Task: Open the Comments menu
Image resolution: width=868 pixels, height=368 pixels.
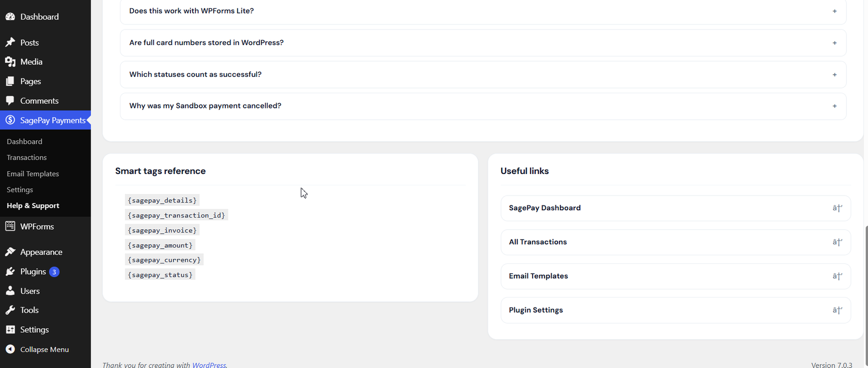Action: [x=46, y=101]
